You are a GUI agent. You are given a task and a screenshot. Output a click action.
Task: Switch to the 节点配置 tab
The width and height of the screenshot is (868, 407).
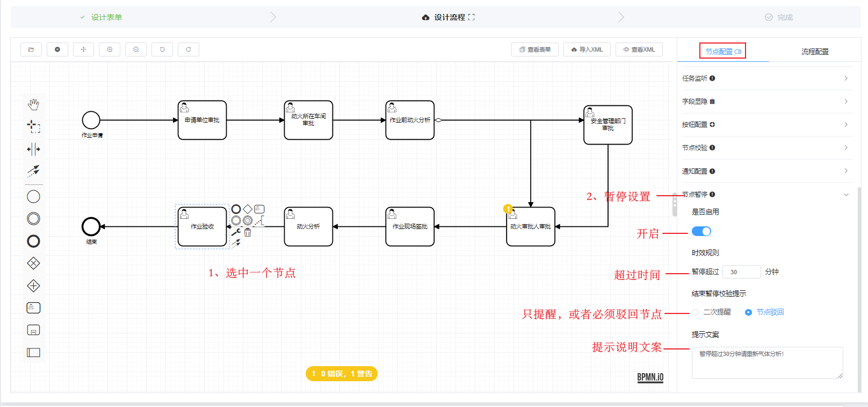click(722, 52)
